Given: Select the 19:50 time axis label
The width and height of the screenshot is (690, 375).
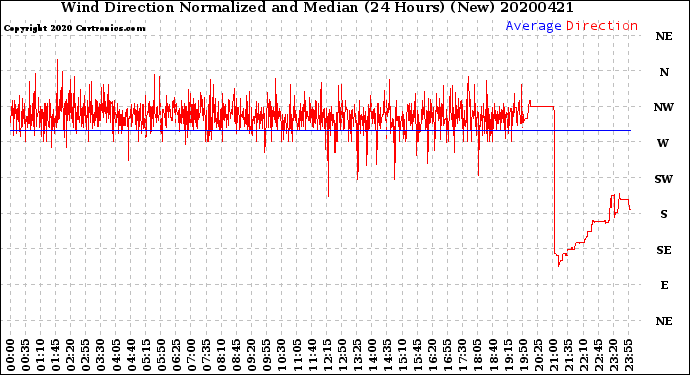Looking at the screenshot, I should click(x=523, y=355).
